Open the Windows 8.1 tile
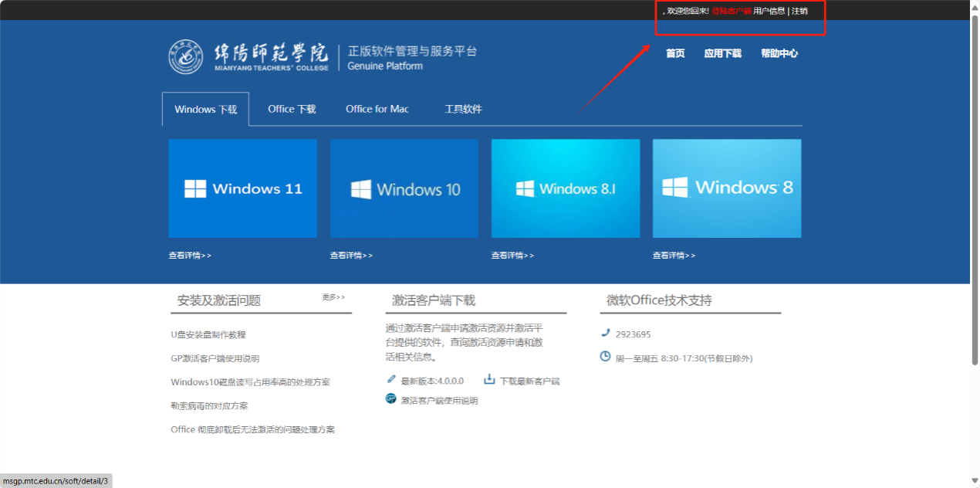This screenshot has width=980, height=488. [566, 188]
